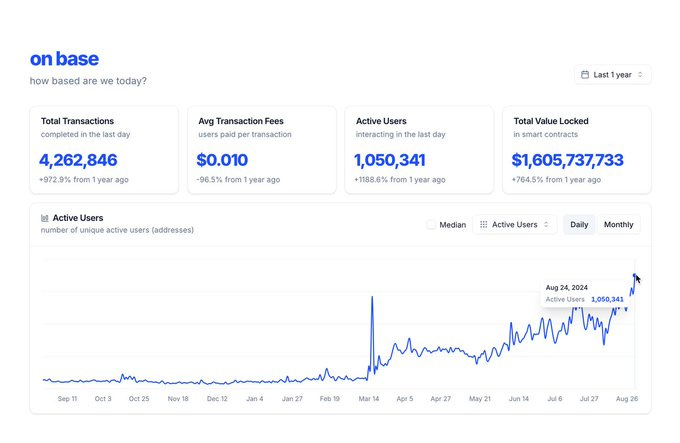Click the bar chart icon next to Active Users title
Screen dimensions: 680x443
click(44, 218)
